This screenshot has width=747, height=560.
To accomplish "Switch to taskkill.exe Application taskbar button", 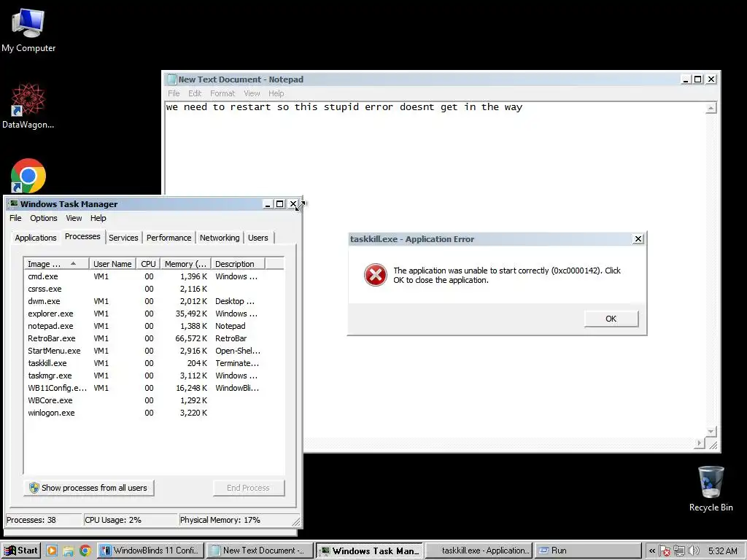I will [479, 551].
